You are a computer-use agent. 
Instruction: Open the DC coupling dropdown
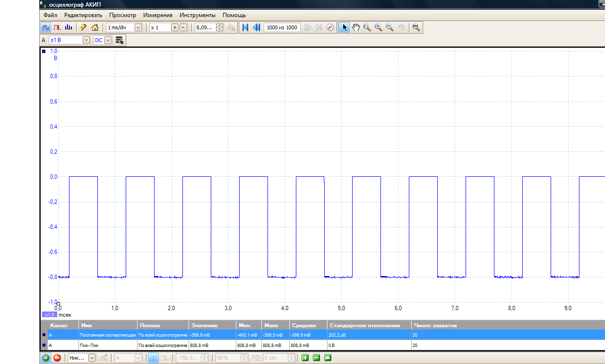pos(108,40)
